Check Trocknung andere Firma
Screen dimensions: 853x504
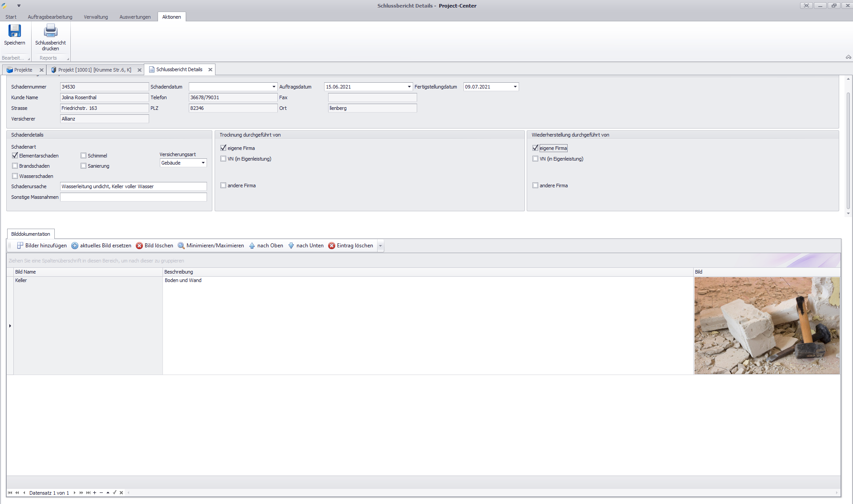pyautogui.click(x=223, y=185)
